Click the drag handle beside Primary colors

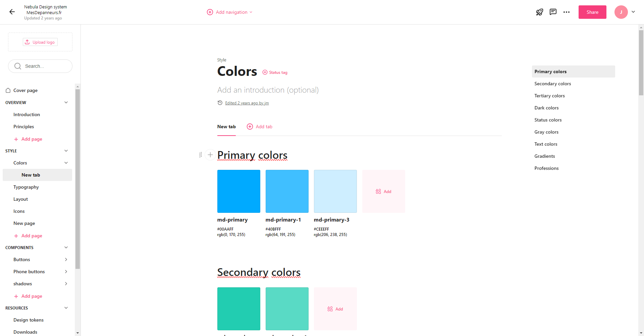(x=201, y=155)
